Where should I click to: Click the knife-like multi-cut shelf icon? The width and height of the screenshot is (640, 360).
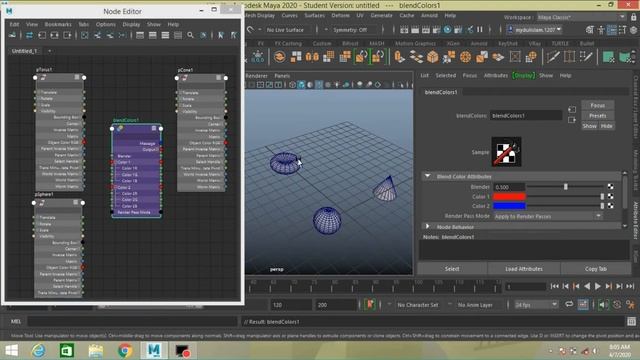(553, 57)
